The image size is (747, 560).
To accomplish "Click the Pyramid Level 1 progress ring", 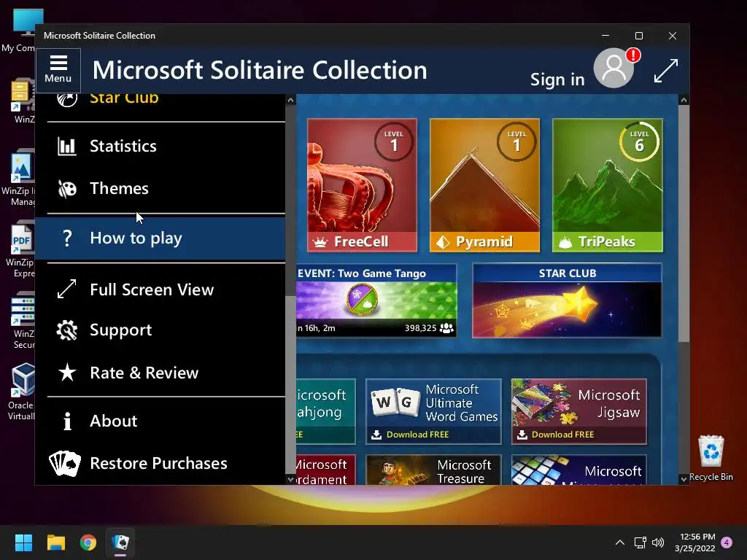I will tap(516, 141).
